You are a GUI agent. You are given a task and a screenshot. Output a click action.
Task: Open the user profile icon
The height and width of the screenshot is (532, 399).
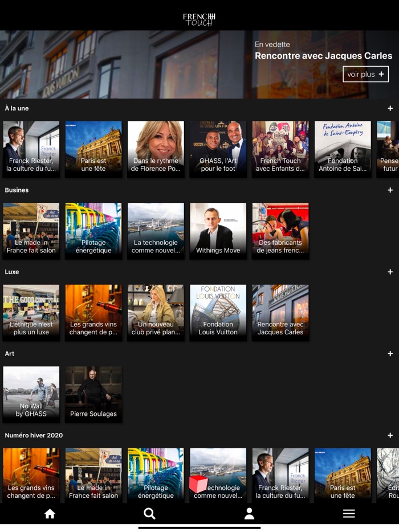pos(249,514)
